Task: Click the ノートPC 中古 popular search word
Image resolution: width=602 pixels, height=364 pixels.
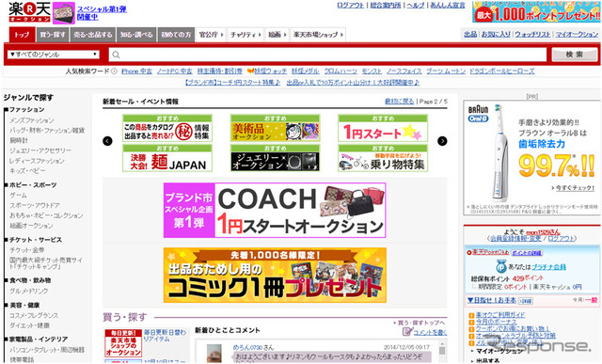Action: tap(174, 71)
